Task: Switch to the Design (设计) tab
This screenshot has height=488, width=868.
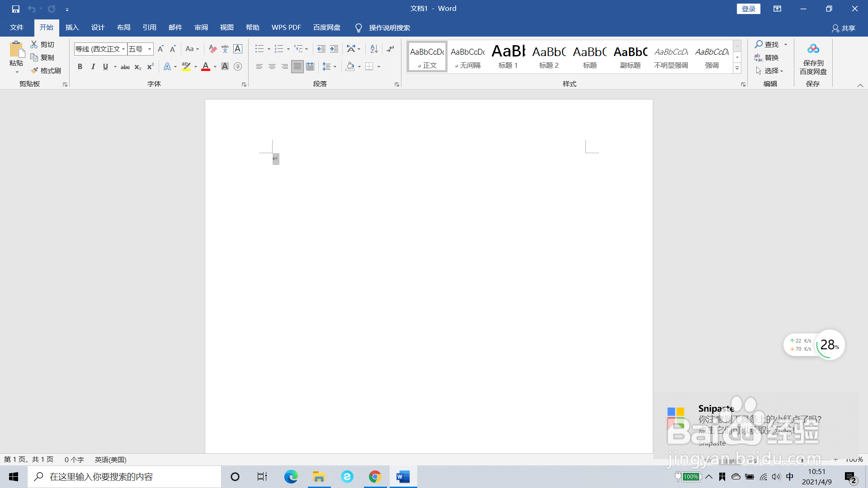Action: [98, 28]
